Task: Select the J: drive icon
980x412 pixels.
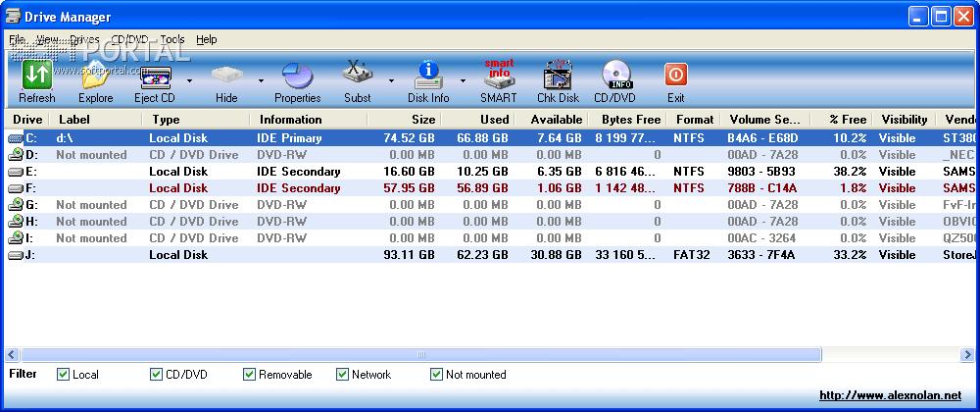Action: tap(16, 254)
